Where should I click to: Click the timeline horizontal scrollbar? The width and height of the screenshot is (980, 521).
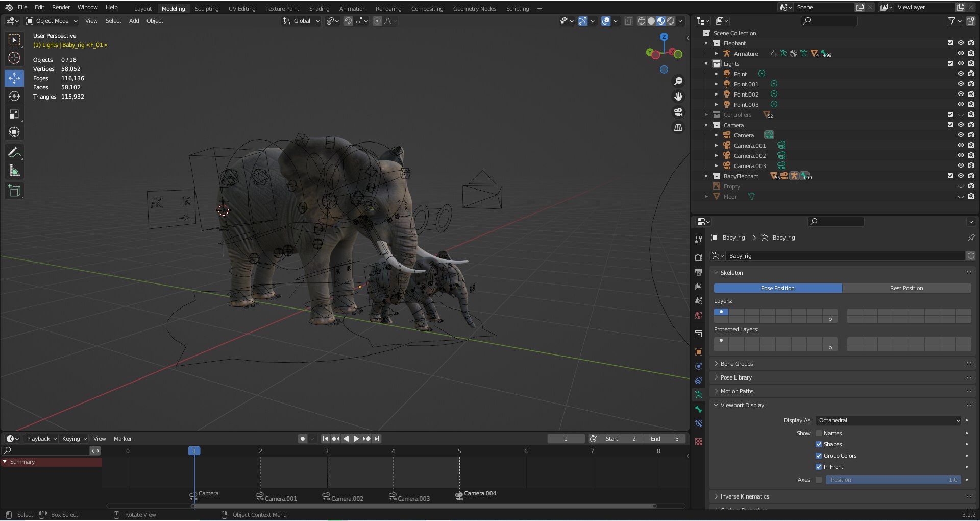pyautogui.click(x=424, y=506)
